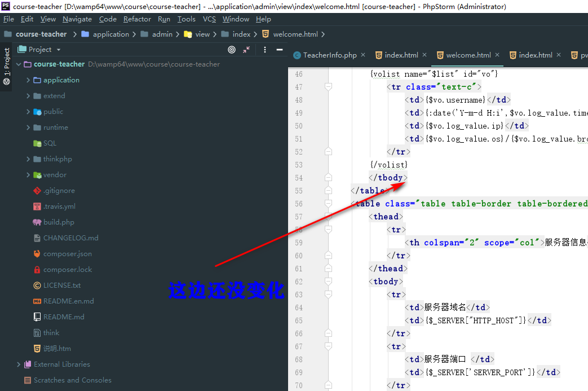The width and height of the screenshot is (588, 391).
Task: Toggle code fold at line 66
Action: (328, 333)
